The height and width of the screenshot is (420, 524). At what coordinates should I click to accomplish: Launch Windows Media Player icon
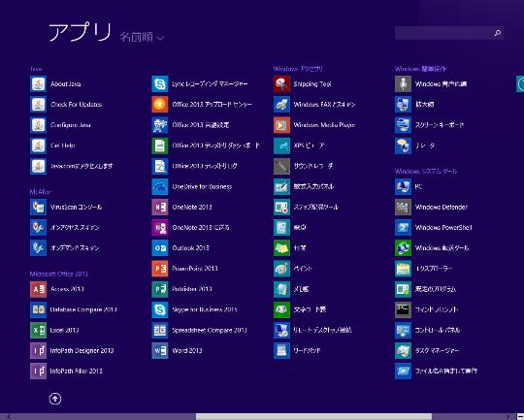click(281, 125)
